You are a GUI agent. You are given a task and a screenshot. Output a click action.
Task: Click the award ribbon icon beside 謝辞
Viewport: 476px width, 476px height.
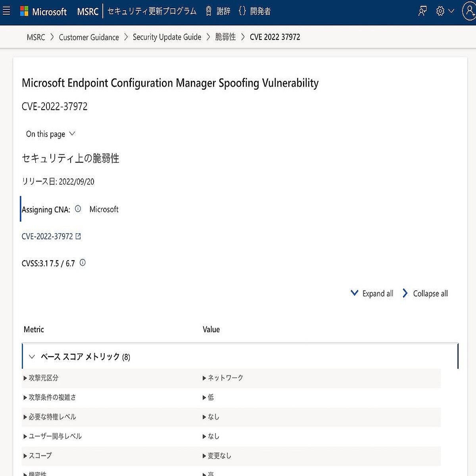(208, 11)
